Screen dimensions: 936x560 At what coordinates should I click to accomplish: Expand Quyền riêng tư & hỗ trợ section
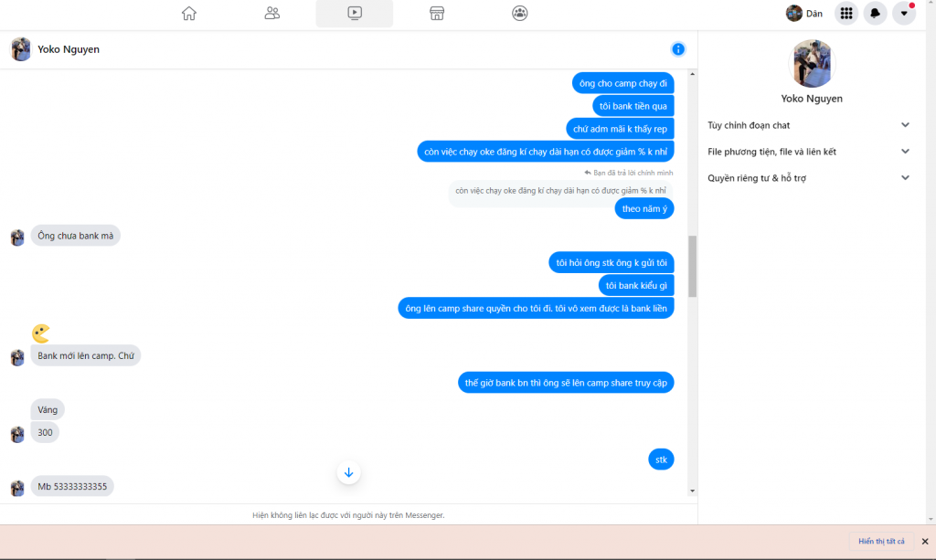[x=809, y=178]
